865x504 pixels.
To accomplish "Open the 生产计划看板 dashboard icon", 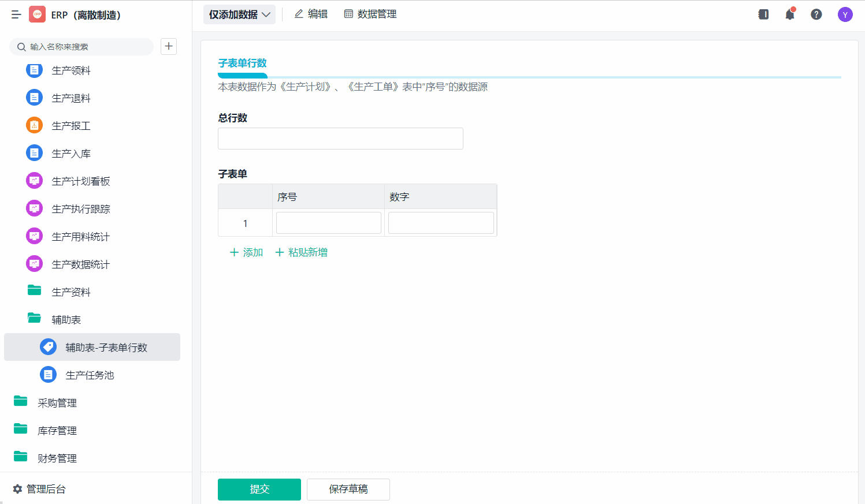I will tap(35, 181).
